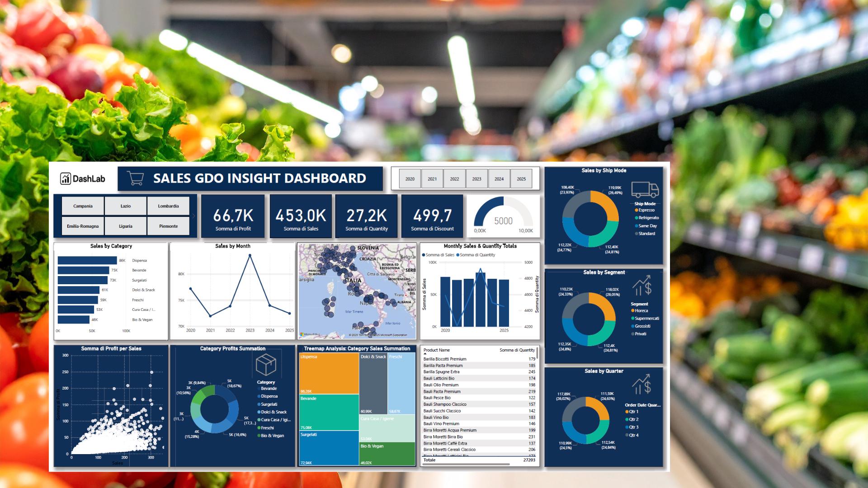Click Qtr 1 in Order Date Quarter legend

click(632, 412)
